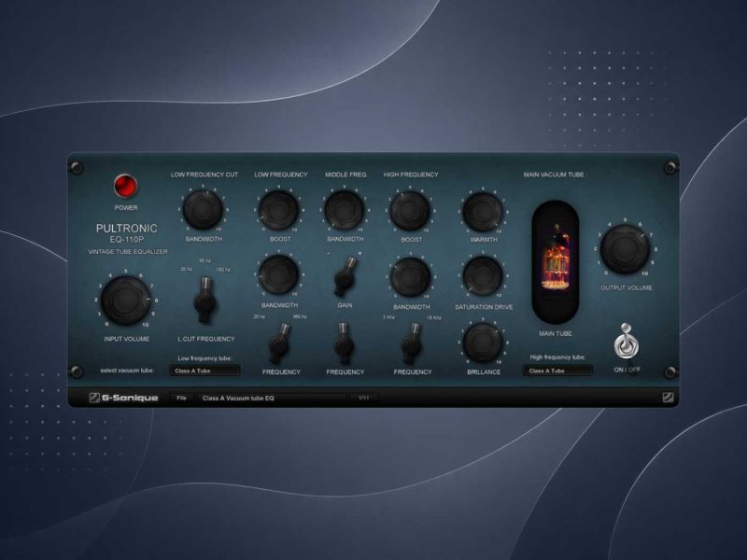Click the MAIN VACUUM TUBE label
The height and width of the screenshot is (560, 747).
pyautogui.click(x=555, y=175)
